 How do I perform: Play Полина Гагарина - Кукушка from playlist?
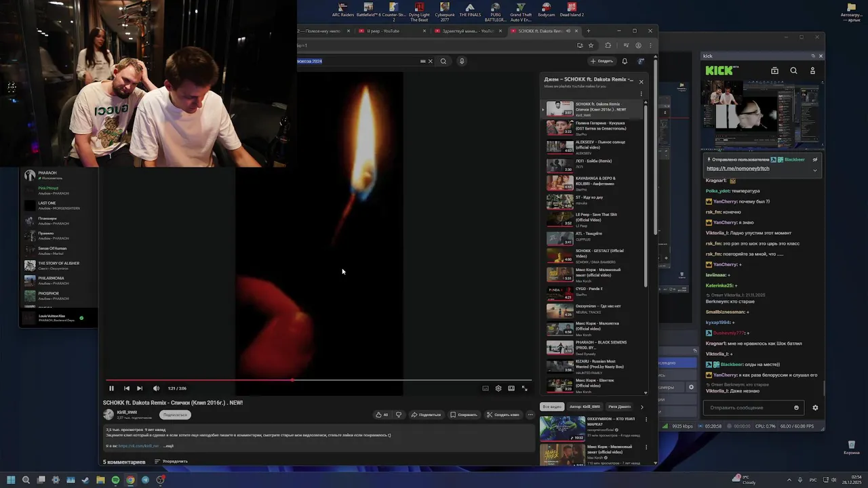(593, 127)
